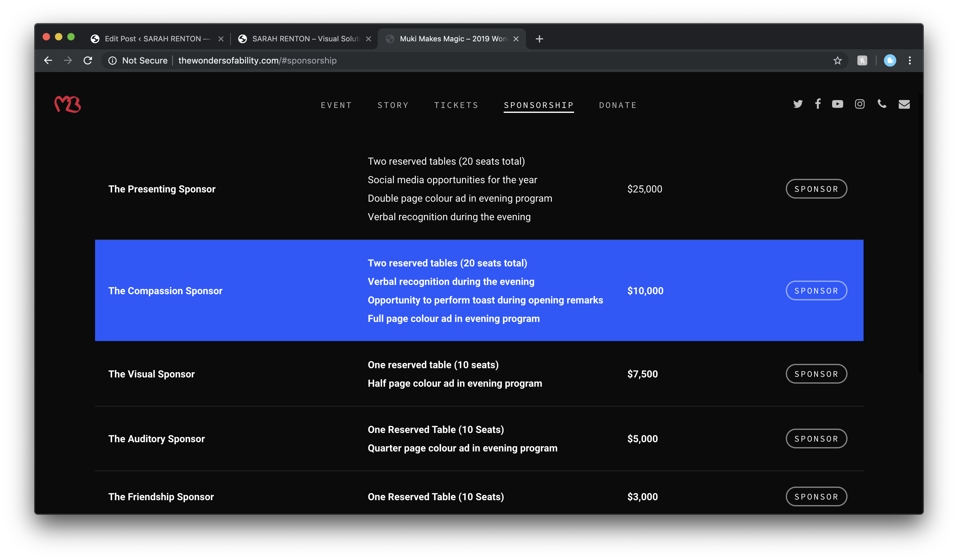Screen dimensions: 958x560
Task: Click the email envelope icon
Action: pos(904,104)
